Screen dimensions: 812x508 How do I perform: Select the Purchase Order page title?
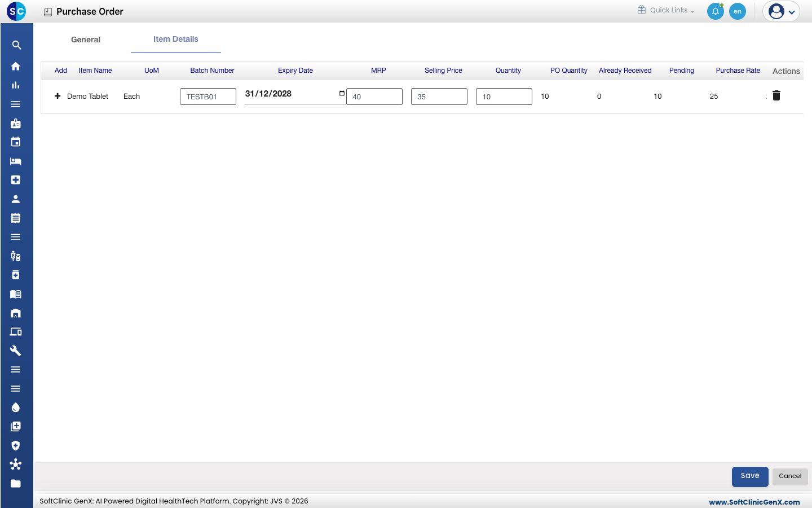[90, 11]
